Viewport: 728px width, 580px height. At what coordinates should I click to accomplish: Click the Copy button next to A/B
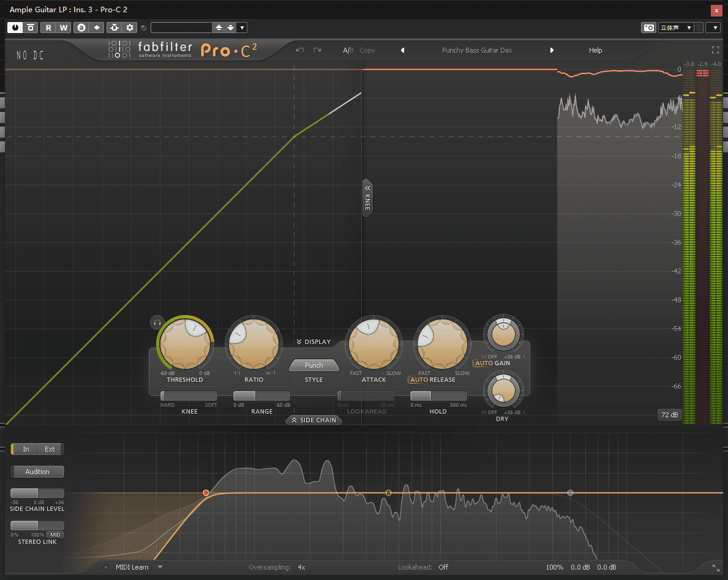coord(367,50)
